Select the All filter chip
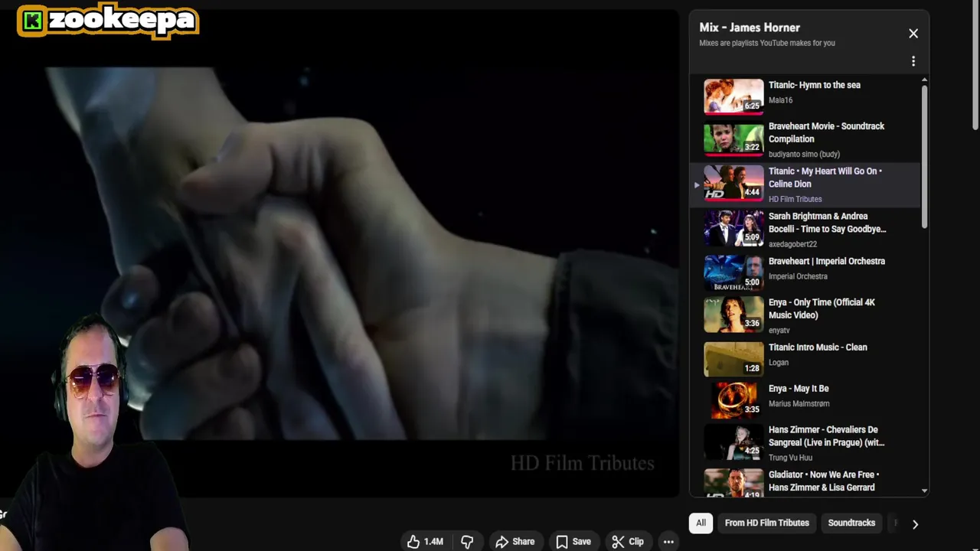The width and height of the screenshot is (980, 551). coord(701,523)
